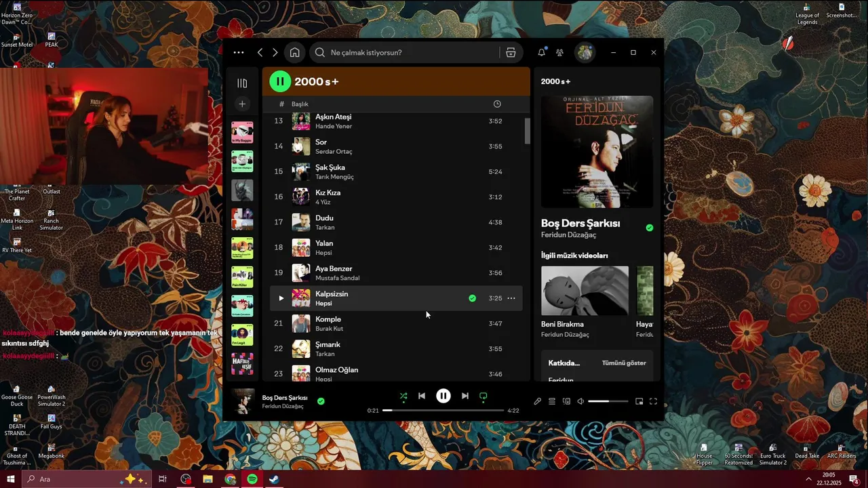Open the Feridun Düzağaç album cover in side panel

(x=597, y=152)
